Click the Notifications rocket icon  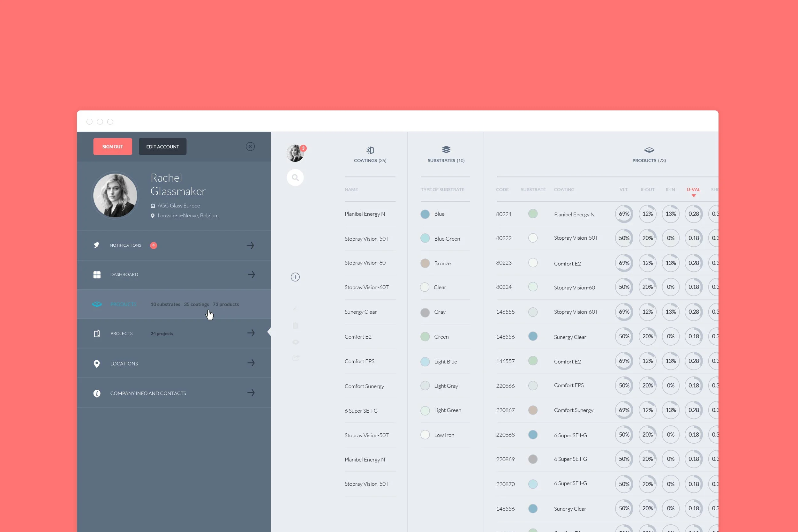[97, 245]
